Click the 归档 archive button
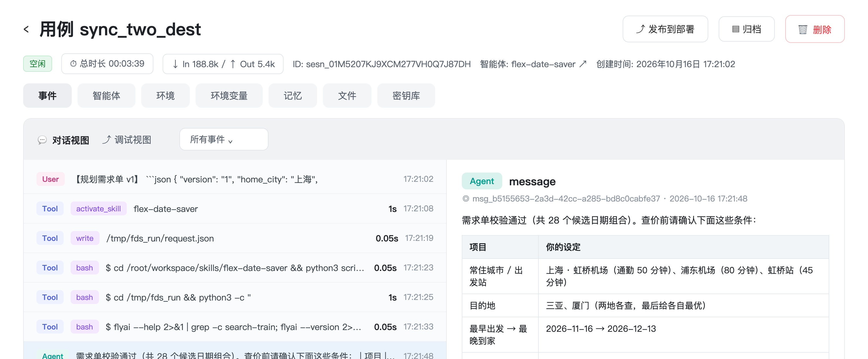The height and width of the screenshot is (359, 868). (x=746, y=29)
